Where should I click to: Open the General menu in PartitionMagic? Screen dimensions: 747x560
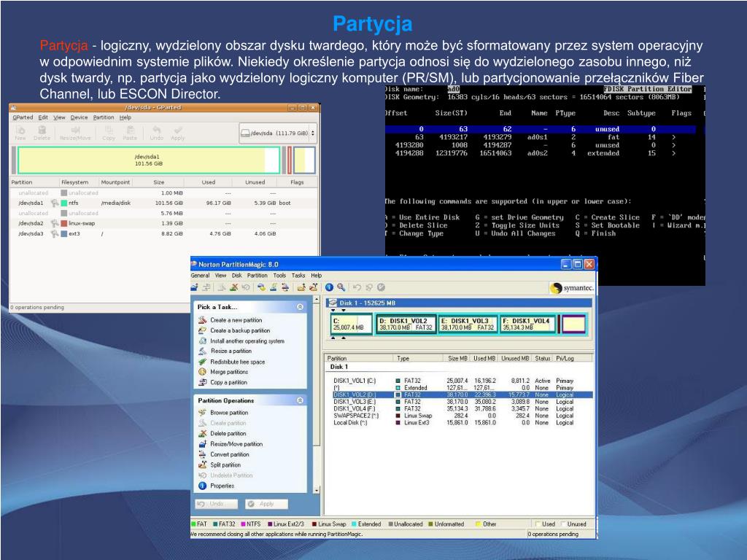tap(200, 275)
